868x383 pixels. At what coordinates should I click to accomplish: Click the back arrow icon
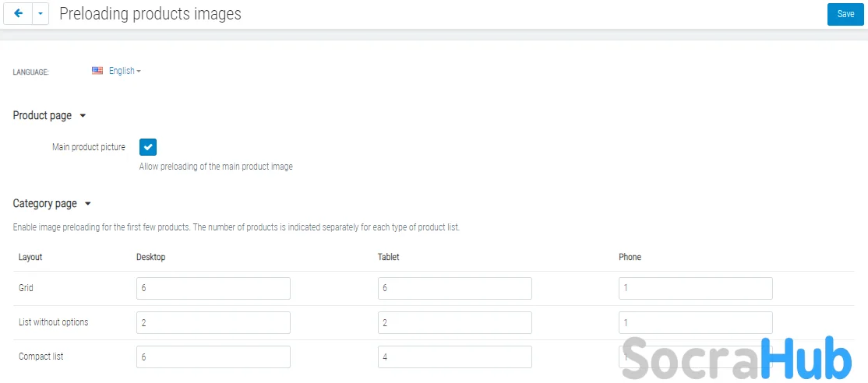coord(19,14)
